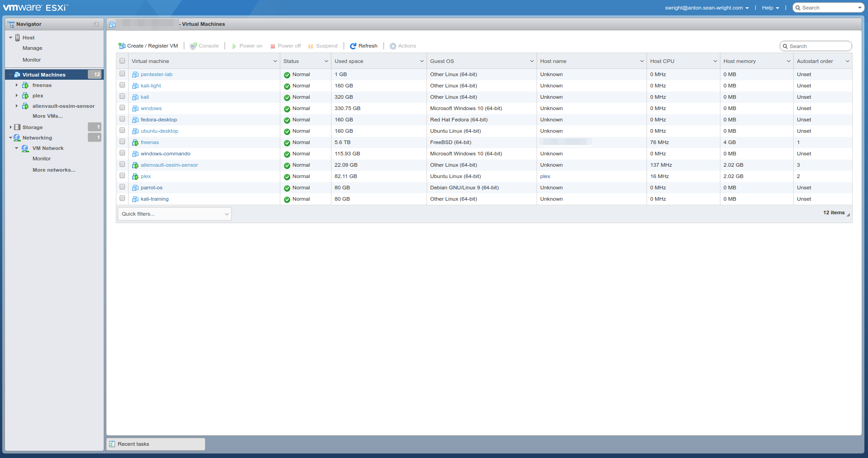The height and width of the screenshot is (458, 868).
Task: Check the ubuntu-desktop row checkbox
Action: [122, 130]
